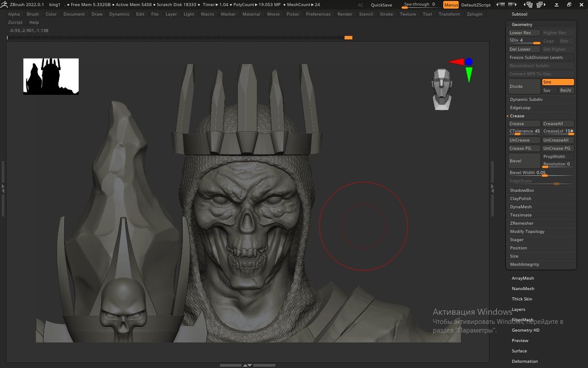Open the NanoMesh subpalette

[x=523, y=289]
